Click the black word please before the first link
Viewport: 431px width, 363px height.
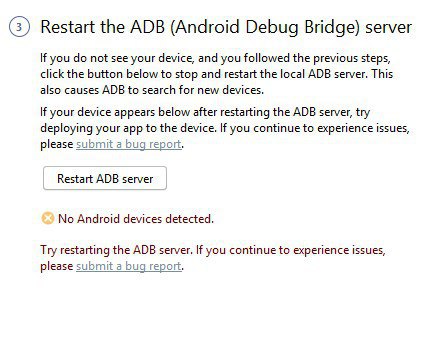coord(57,145)
